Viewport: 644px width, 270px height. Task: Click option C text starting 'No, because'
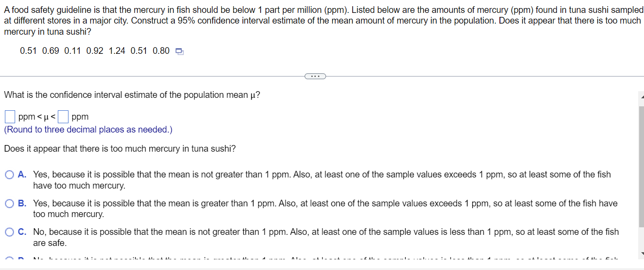coord(326,238)
